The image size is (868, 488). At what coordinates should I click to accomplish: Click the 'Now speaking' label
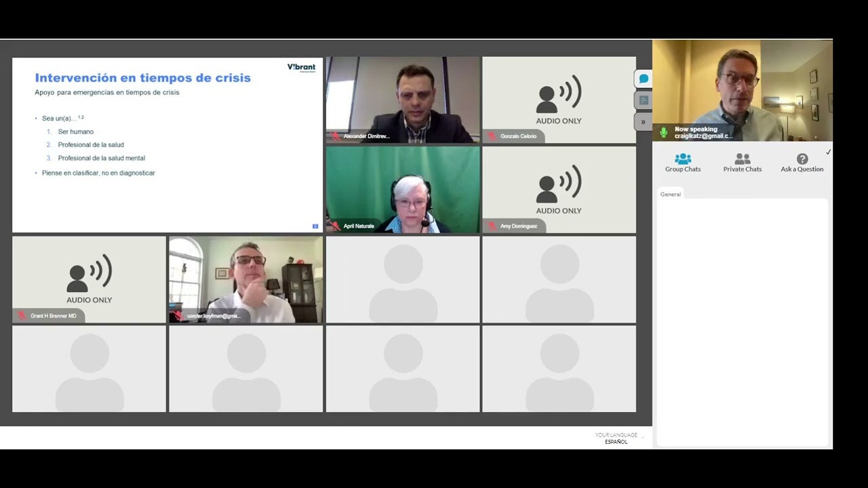[x=696, y=129]
